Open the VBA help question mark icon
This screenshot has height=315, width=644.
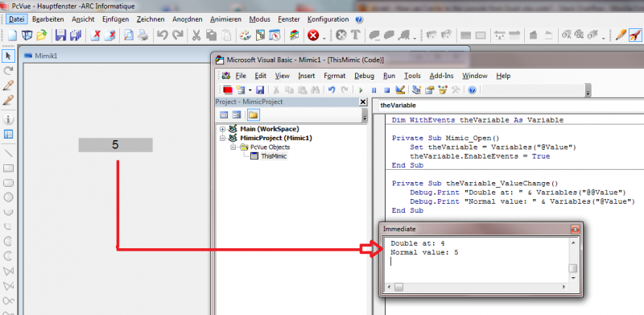[x=472, y=89]
